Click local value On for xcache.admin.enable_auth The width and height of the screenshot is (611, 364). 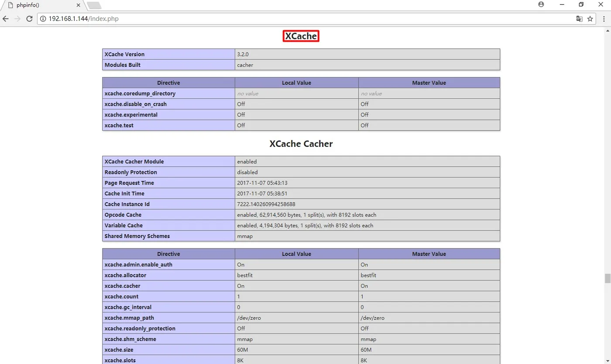point(241,265)
